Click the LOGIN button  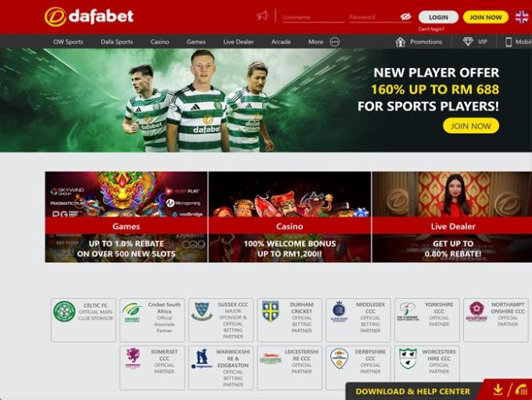point(438,17)
